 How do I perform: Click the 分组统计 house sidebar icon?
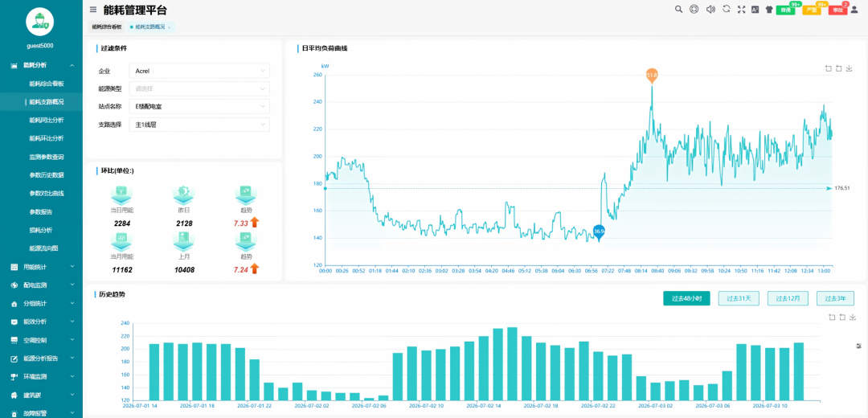(x=14, y=303)
